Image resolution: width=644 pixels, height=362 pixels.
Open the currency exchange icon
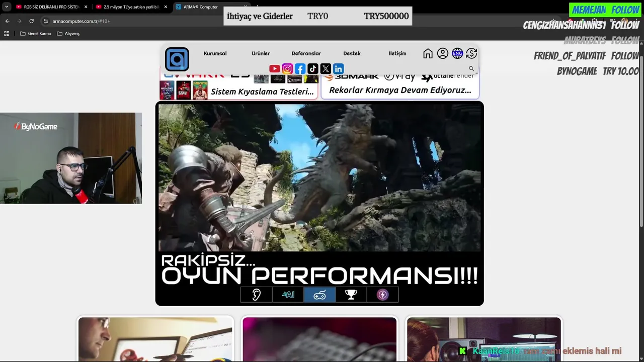[471, 53]
